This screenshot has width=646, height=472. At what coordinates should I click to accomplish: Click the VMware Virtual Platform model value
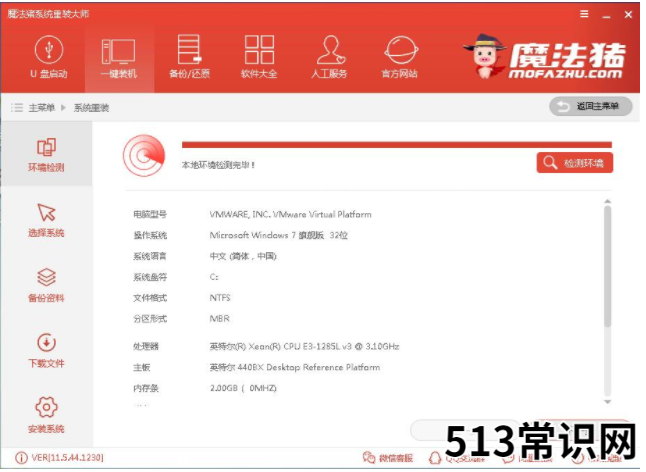point(290,215)
